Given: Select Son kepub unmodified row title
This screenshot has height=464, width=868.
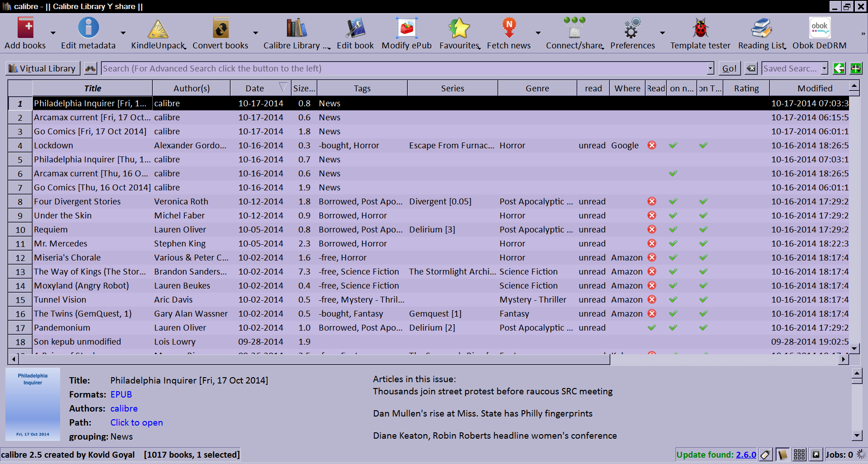Looking at the screenshot, I should coord(77,341).
